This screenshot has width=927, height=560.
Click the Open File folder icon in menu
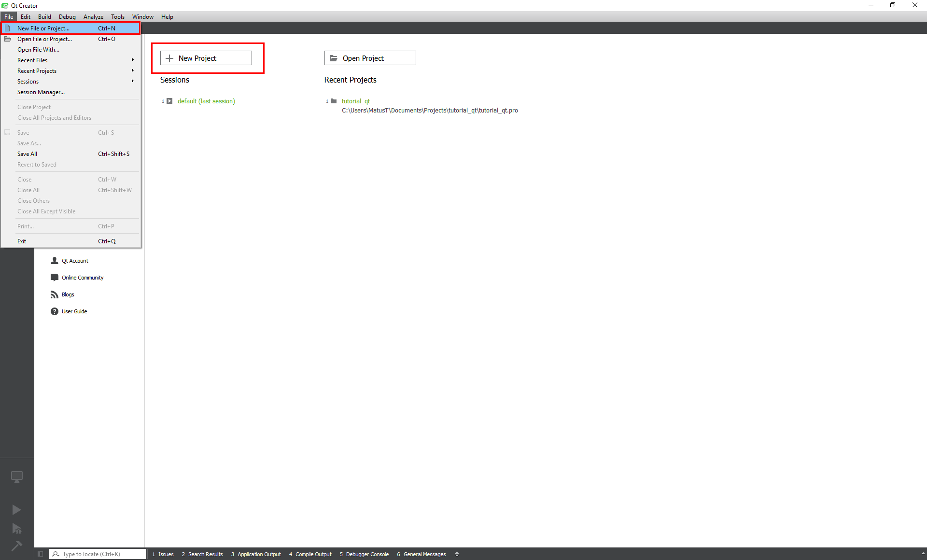tap(7, 39)
